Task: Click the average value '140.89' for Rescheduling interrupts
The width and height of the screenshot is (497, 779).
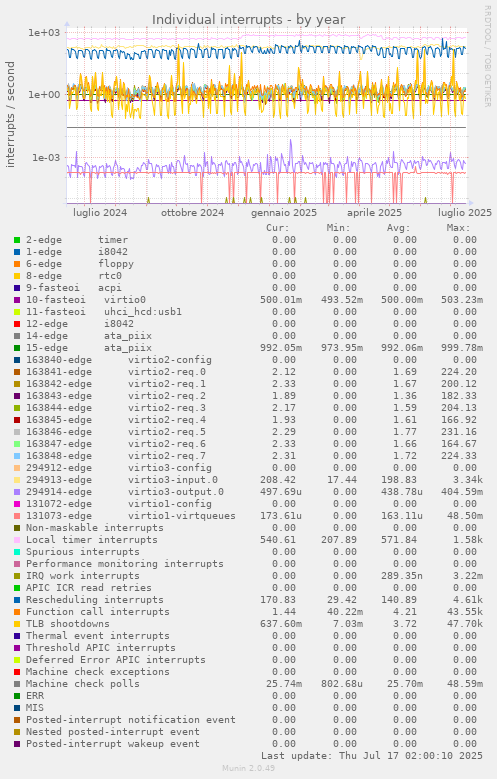Action: (399, 600)
